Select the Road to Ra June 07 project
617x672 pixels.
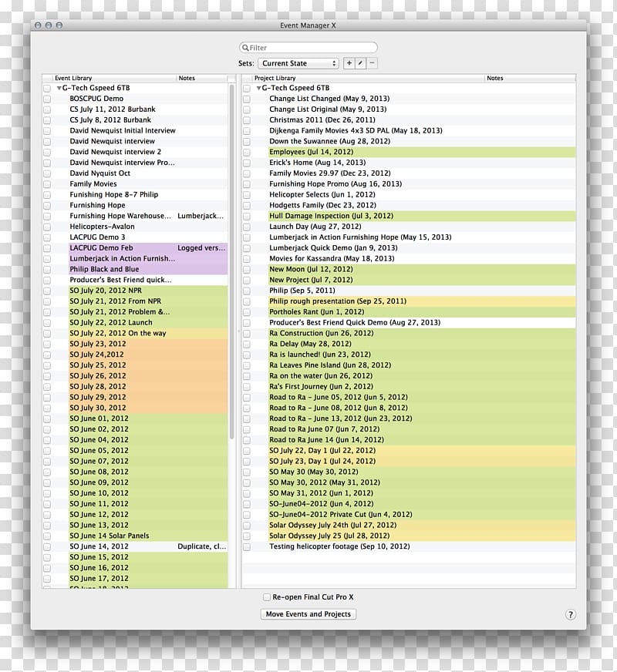[324, 429]
